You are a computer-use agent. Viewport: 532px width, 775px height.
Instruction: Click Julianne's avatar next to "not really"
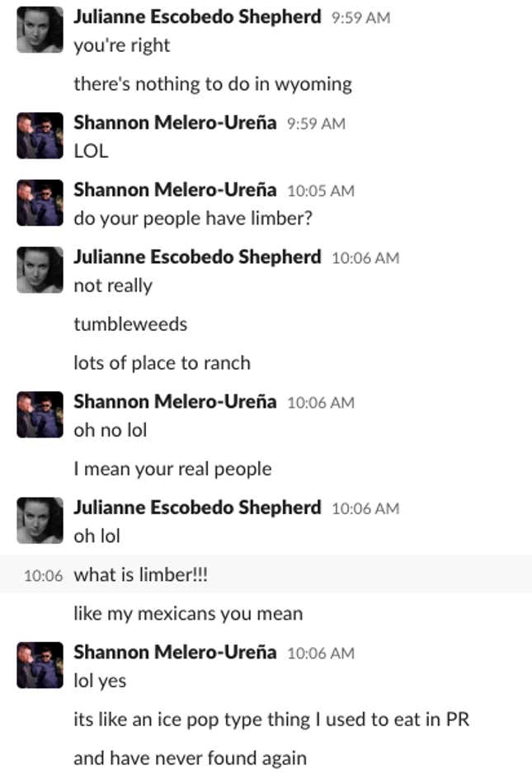pos(40,270)
